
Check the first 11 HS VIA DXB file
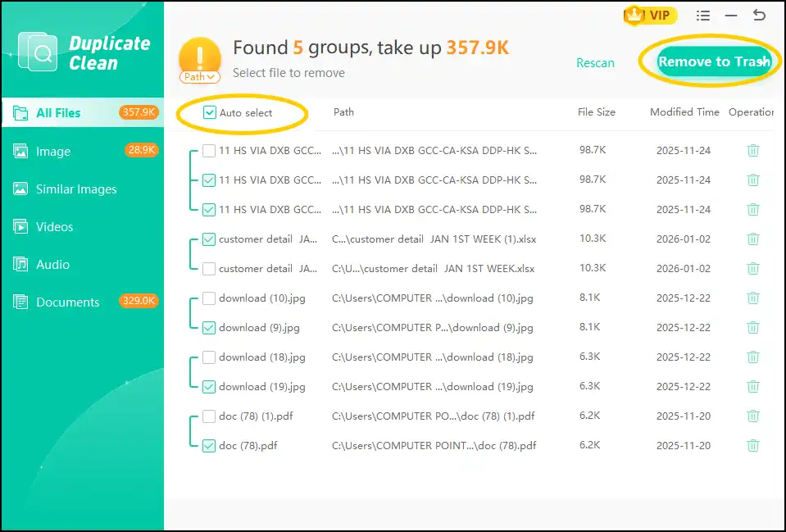tap(209, 150)
